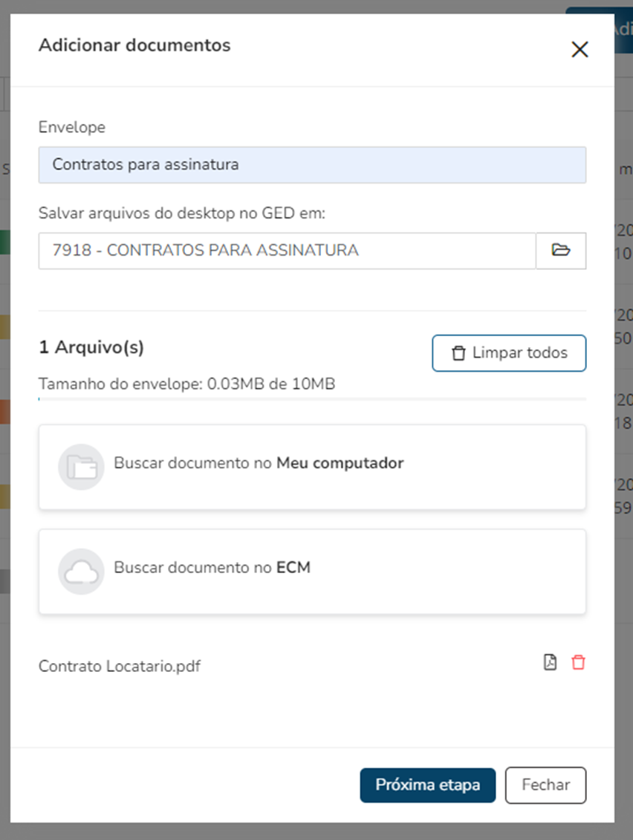
Task: Click the trash icon inside Limpar todos
Action: (458, 353)
